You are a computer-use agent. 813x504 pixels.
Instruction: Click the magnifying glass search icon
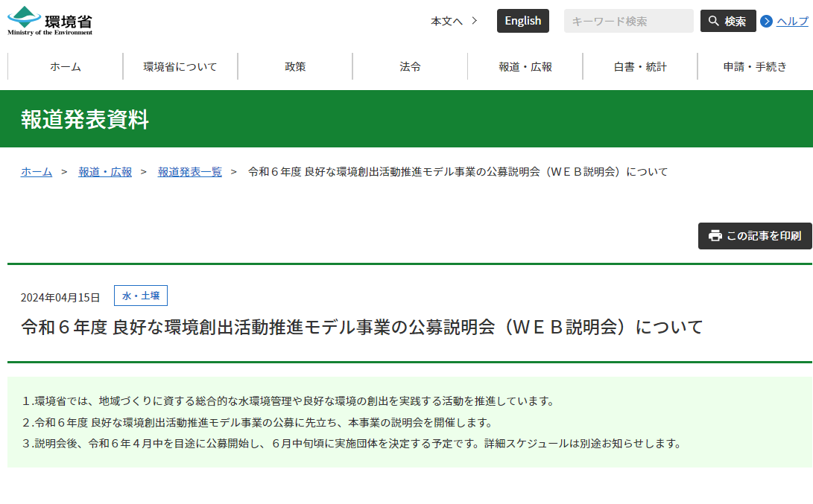click(714, 21)
